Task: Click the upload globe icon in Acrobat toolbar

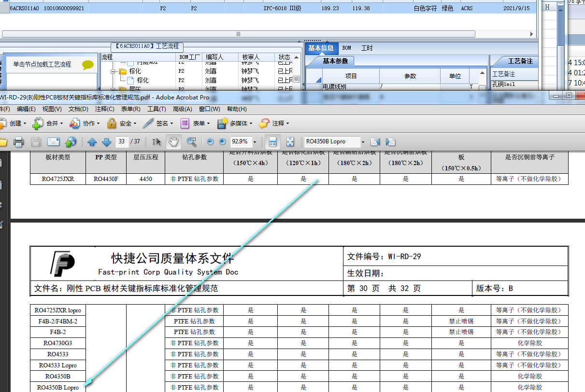Action: click(71, 141)
